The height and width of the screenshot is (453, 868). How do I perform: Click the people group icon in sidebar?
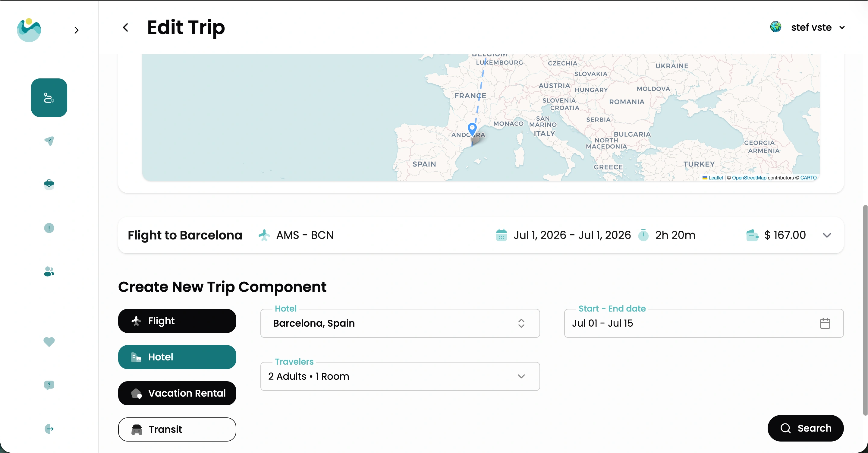click(x=49, y=271)
